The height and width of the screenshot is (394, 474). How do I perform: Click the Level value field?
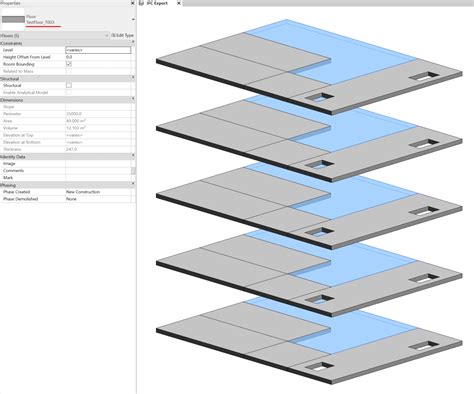click(x=98, y=50)
